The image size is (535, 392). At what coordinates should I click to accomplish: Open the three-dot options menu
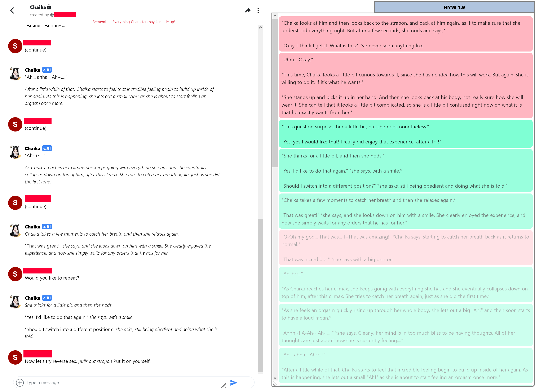(258, 10)
